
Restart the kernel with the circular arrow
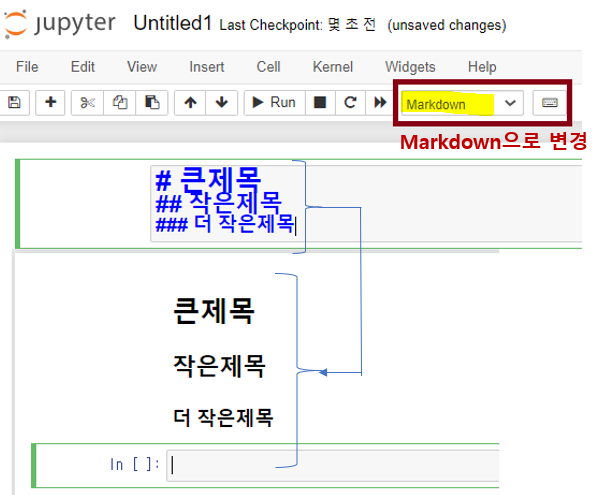350,102
